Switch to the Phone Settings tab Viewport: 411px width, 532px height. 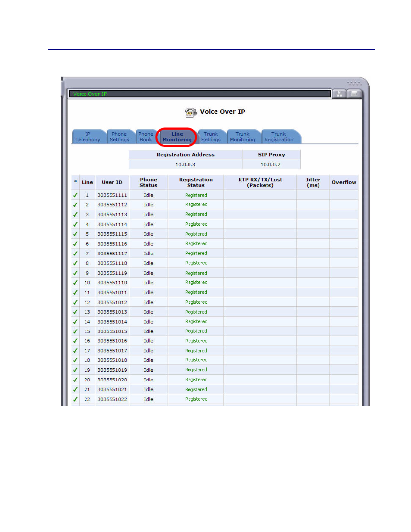(x=120, y=137)
